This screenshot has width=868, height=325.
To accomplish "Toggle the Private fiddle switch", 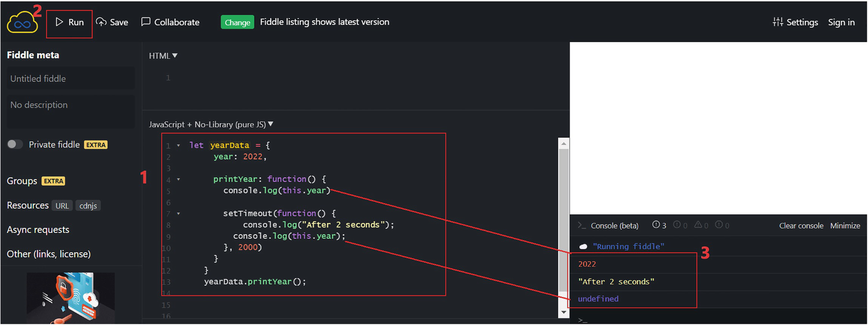I will tap(15, 144).
